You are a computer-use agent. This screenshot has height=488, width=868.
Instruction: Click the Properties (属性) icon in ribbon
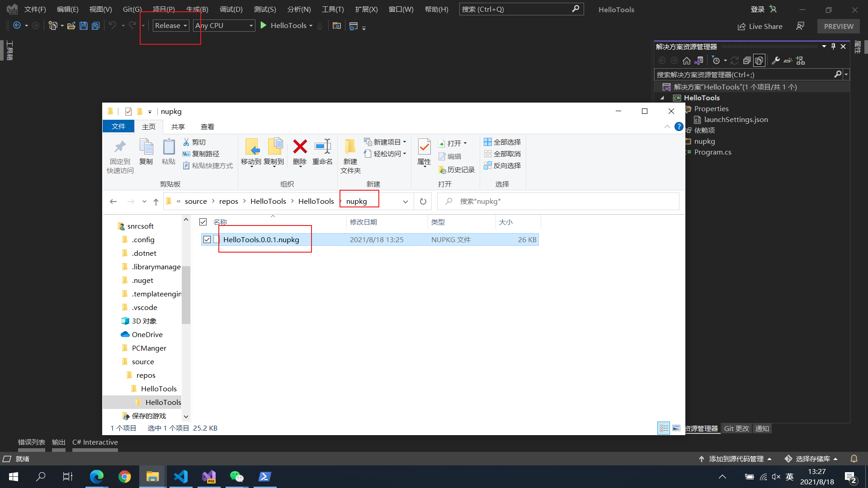(424, 148)
